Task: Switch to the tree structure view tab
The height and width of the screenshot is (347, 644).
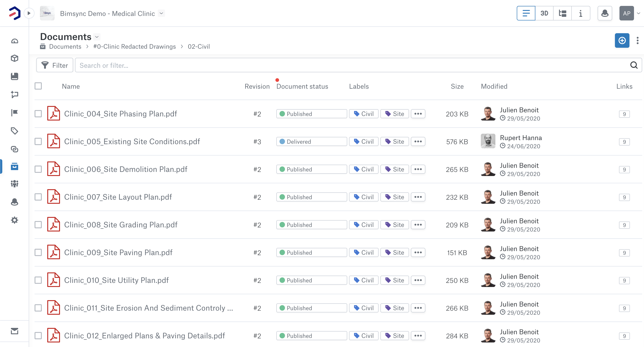Action: click(x=562, y=13)
